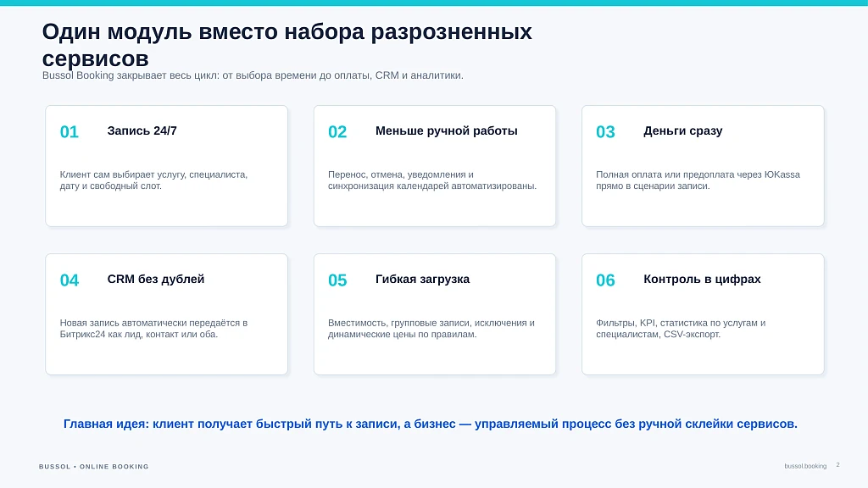Image resolution: width=868 pixels, height=488 pixels.
Task: Click the footer text "bussol.booking"
Action: click(x=805, y=466)
